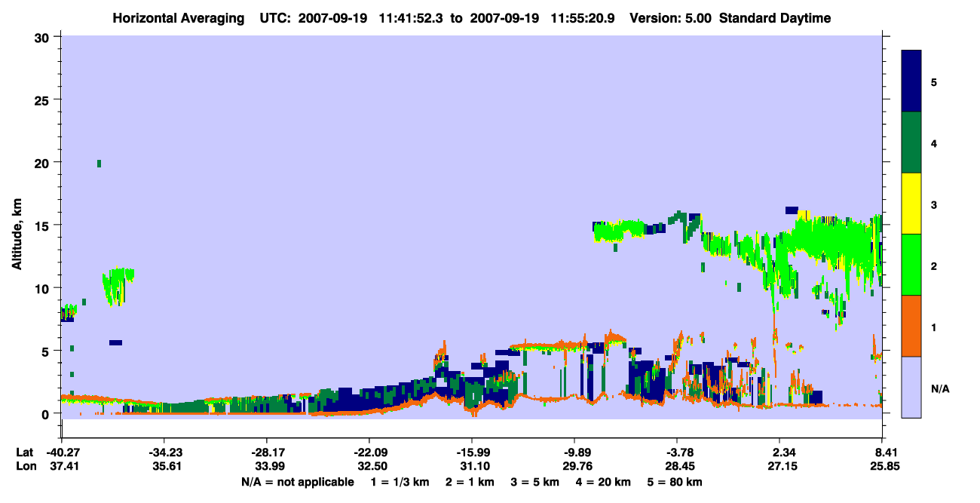Screen dimensions: 980x503
Task: Click the end time '11:55:20.9'
Action: coord(584,18)
